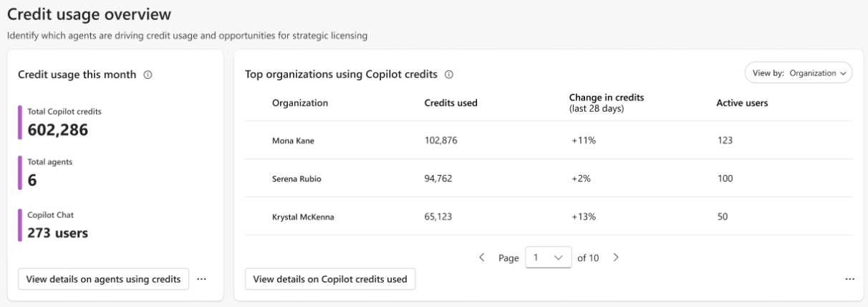This screenshot has height=307, width=868.
Task: Sort by the Organization column header
Action: (x=300, y=103)
